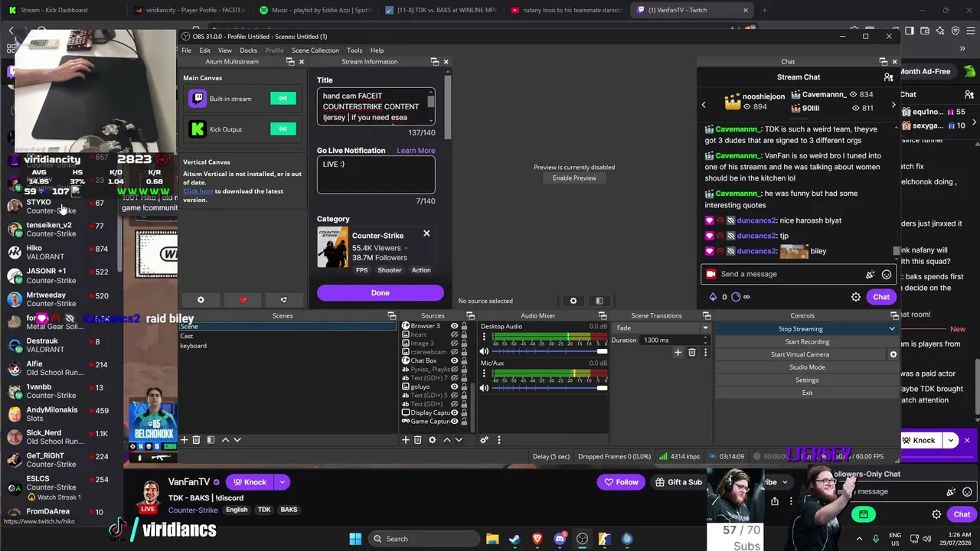Mute Mic/Aux speaker icon
This screenshot has height=551, width=980.
click(x=484, y=388)
